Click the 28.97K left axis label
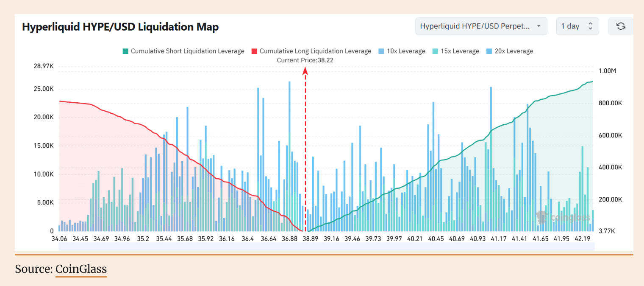Screen dimensions: 644x286 pos(43,67)
